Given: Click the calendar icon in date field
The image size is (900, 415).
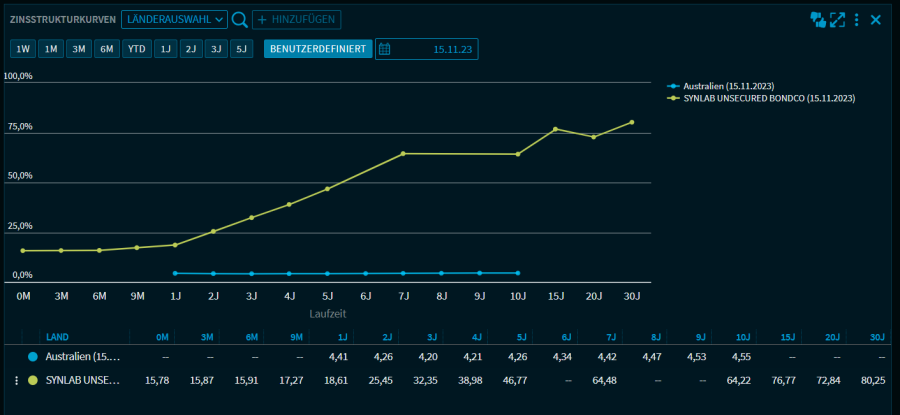Looking at the screenshot, I should (x=385, y=48).
